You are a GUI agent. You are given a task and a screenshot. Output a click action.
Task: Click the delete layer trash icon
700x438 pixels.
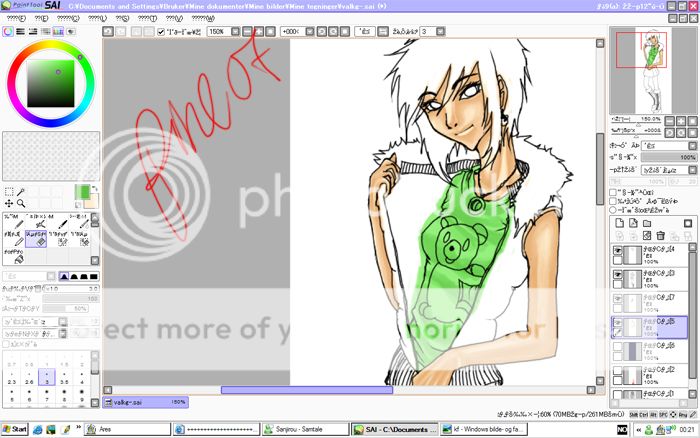pyautogui.click(x=661, y=235)
